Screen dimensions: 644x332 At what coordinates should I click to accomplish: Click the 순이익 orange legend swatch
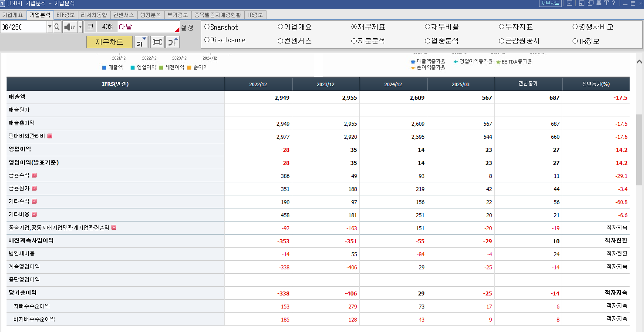pyautogui.click(x=189, y=67)
